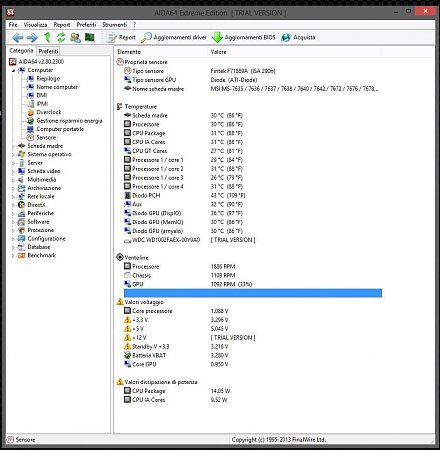Click the green Up arrow toolbar icon
The width and height of the screenshot is (440, 450).
point(47,37)
